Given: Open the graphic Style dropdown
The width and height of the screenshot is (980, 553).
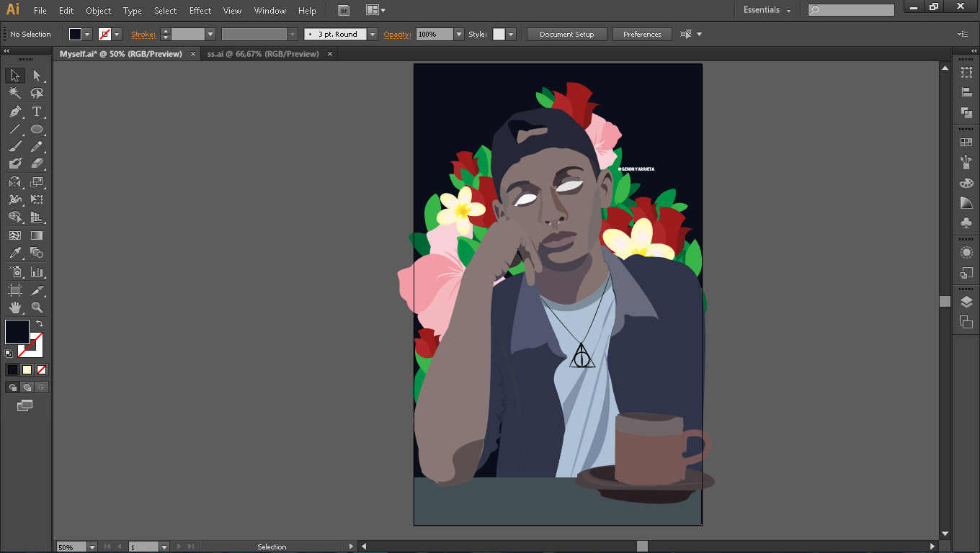Looking at the screenshot, I should (511, 34).
